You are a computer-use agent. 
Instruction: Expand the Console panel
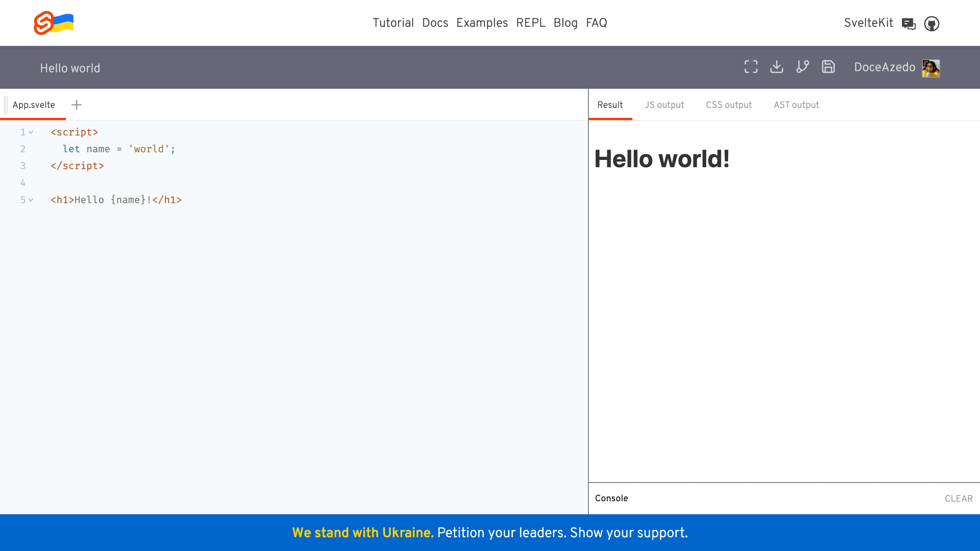(611, 498)
